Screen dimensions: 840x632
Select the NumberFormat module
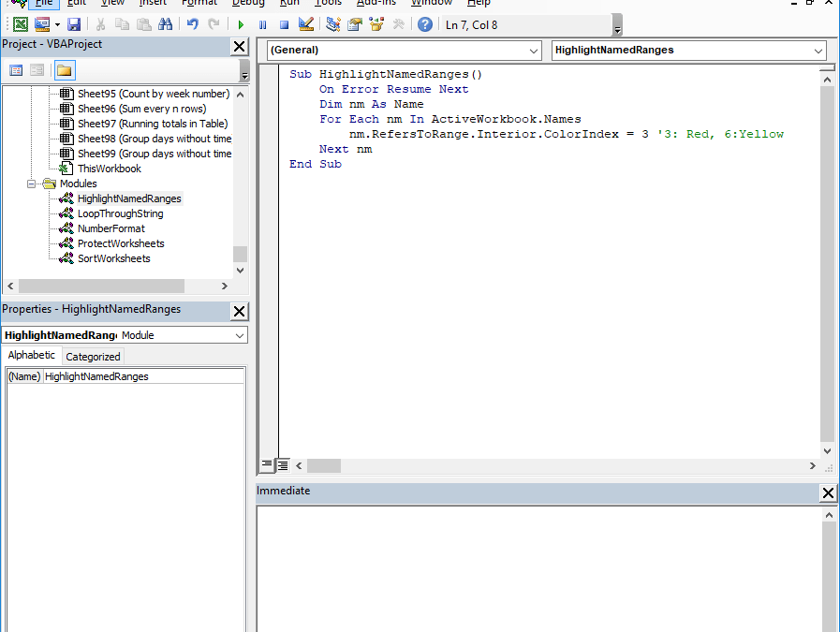pos(111,228)
